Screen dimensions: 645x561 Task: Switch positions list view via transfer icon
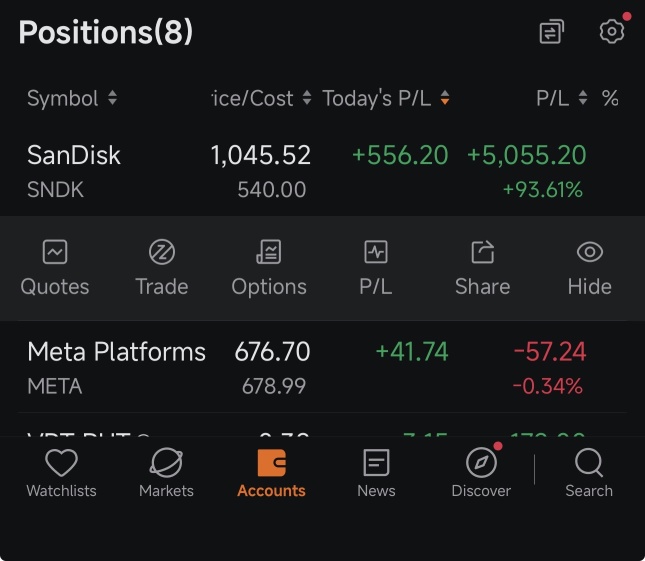[552, 32]
